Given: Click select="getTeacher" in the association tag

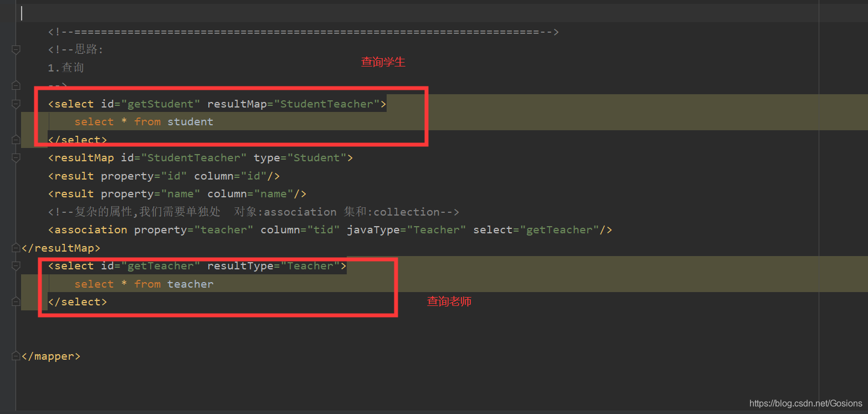Looking at the screenshot, I should click(536, 229).
